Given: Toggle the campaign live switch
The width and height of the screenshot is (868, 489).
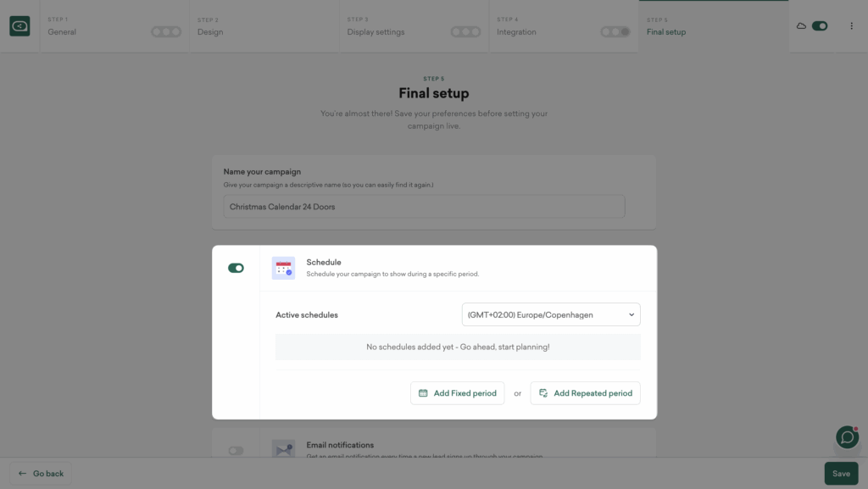Looking at the screenshot, I should click(820, 26).
